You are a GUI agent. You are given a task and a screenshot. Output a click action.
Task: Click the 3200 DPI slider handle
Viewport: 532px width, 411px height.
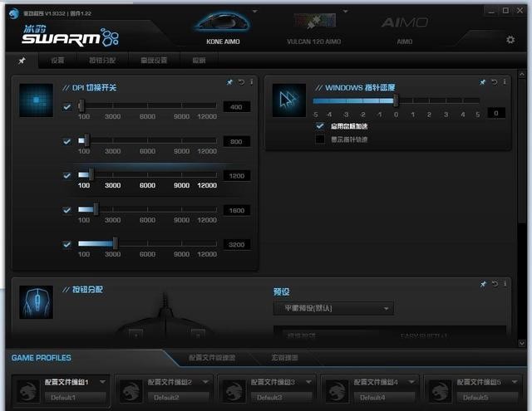116,243
